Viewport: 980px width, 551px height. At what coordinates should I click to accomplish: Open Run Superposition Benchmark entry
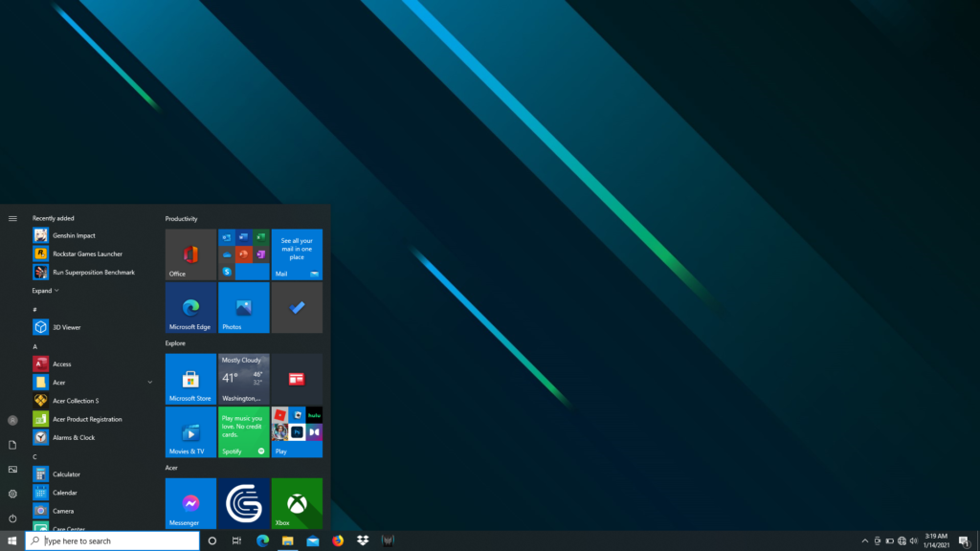[x=93, y=273]
